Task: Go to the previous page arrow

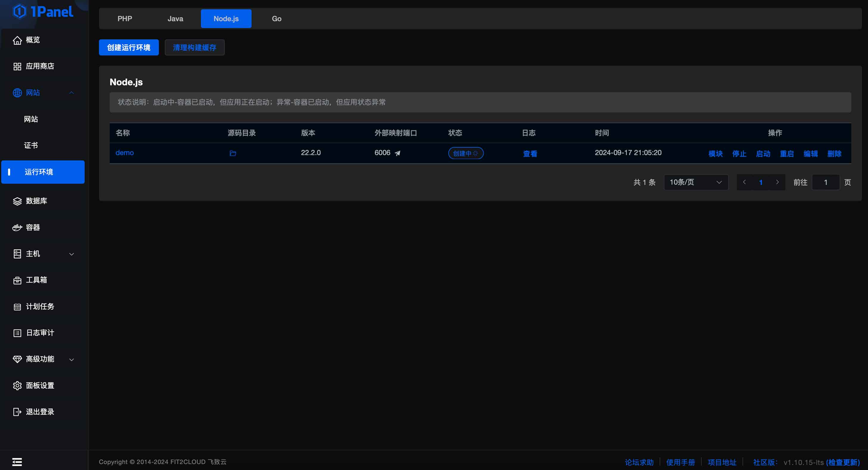Action: (x=744, y=182)
